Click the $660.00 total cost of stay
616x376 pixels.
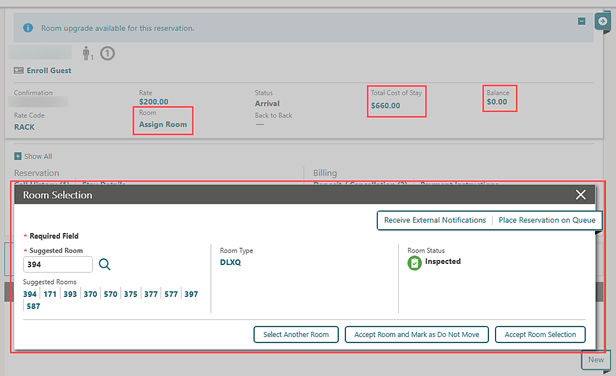coord(385,105)
